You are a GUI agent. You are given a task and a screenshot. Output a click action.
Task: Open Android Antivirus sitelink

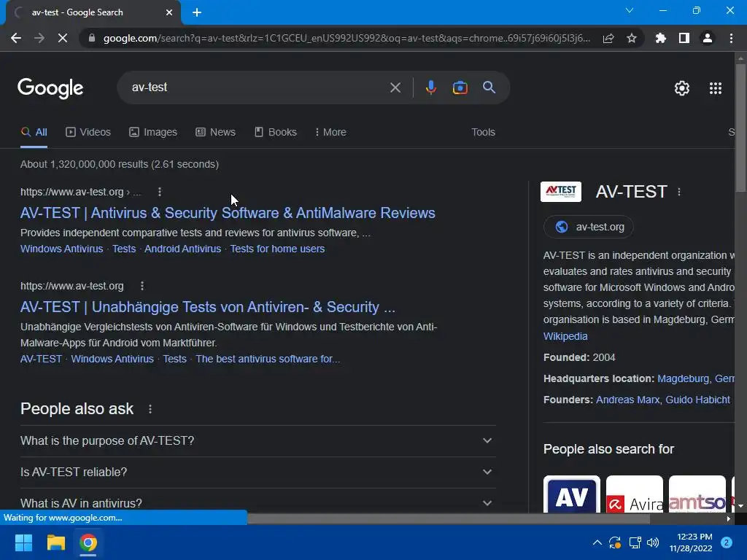(182, 249)
